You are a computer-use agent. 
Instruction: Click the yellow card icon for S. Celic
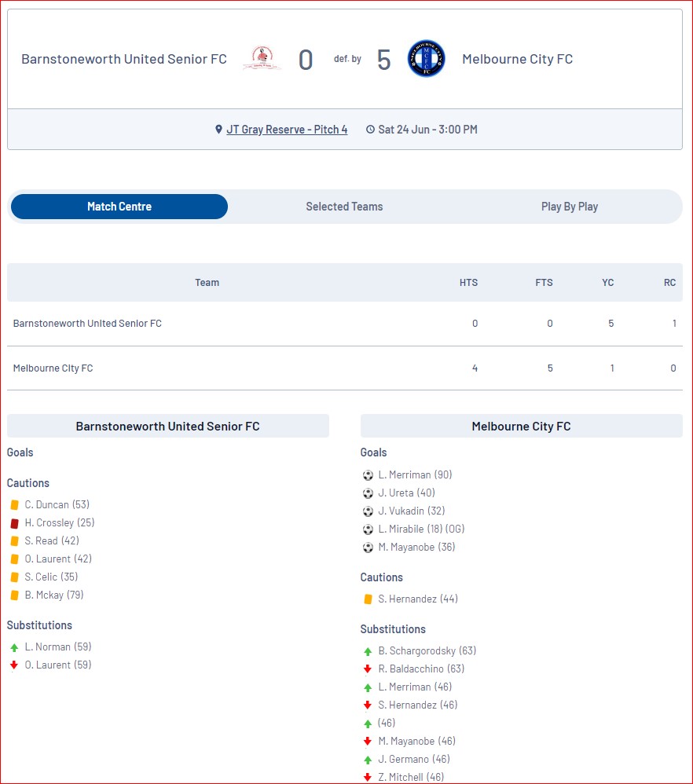coord(14,577)
